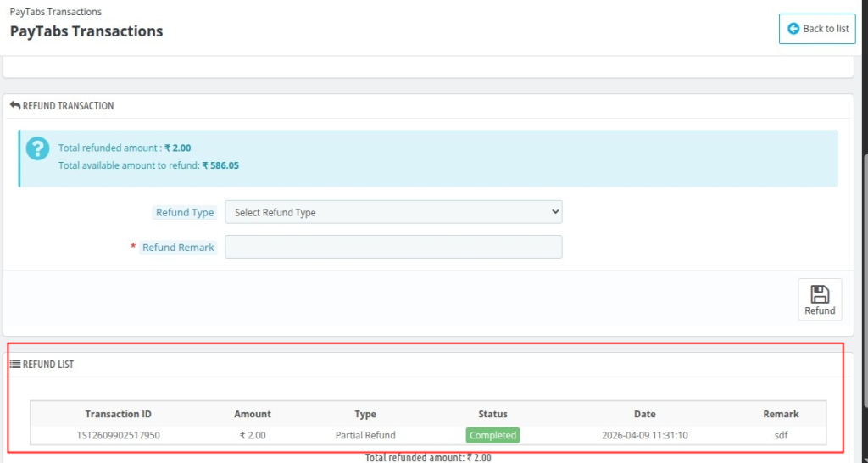The width and height of the screenshot is (868, 463).
Task: Click the Refund Remark label
Action: pos(178,248)
